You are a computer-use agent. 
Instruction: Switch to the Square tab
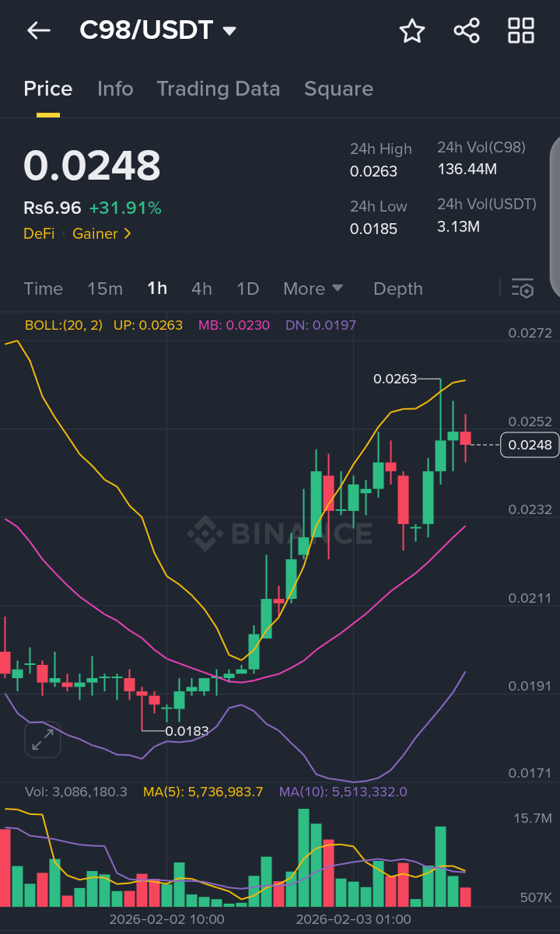[338, 89]
